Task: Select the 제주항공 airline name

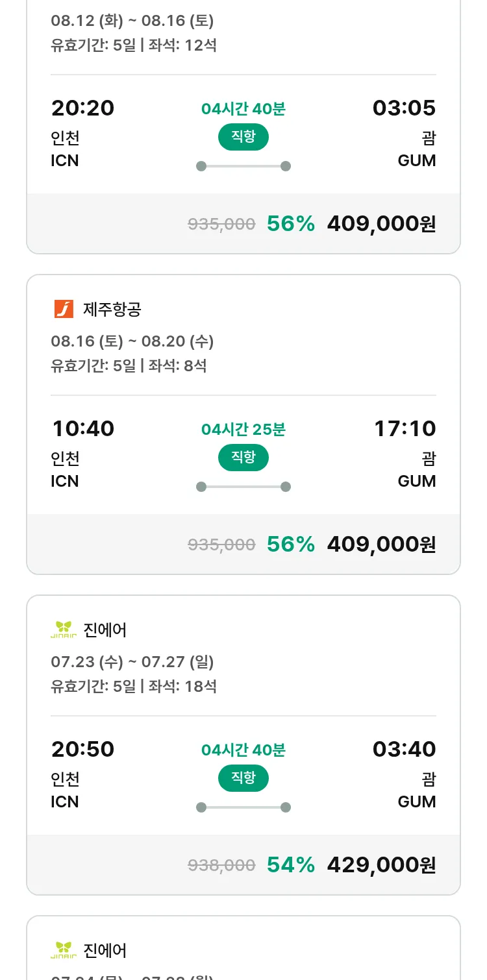Action: pos(112,310)
